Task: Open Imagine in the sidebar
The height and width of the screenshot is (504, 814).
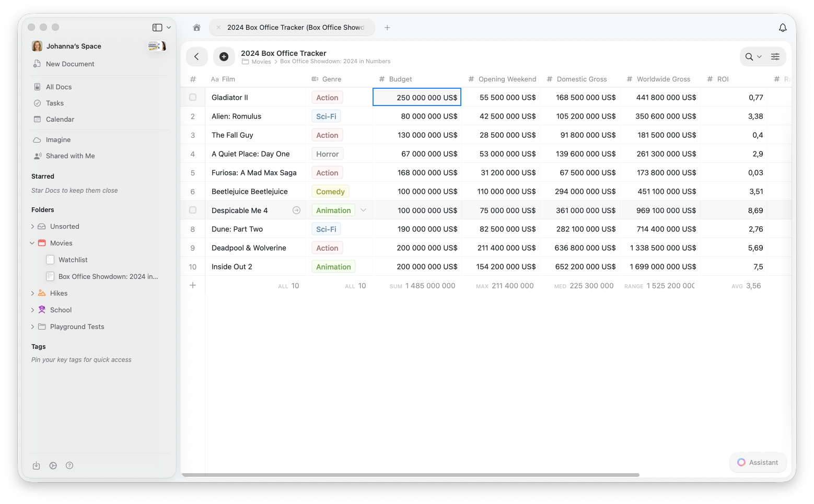Action: click(x=58, y=139)
